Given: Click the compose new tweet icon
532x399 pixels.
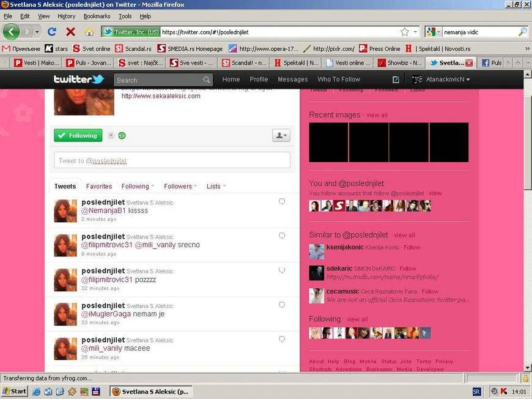Looking at the screenshot, I should pos(396,80).
